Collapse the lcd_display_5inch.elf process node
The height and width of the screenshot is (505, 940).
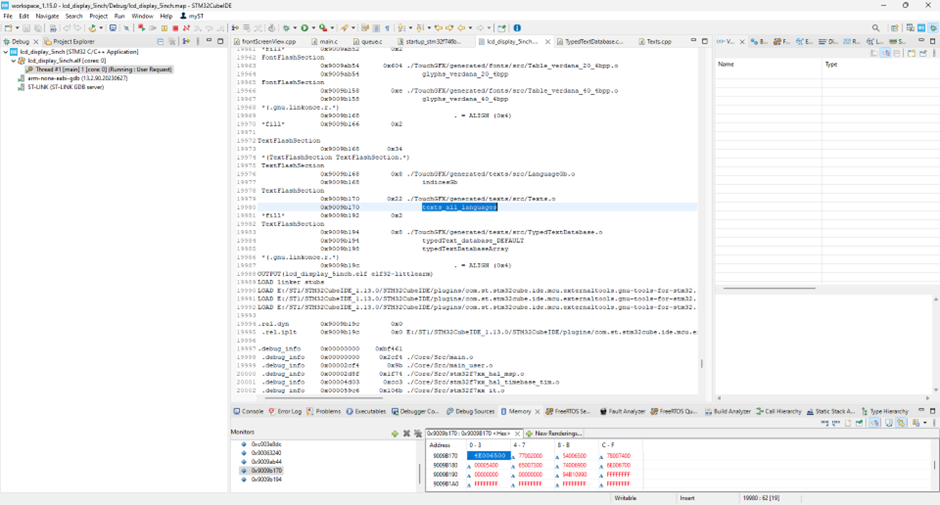(x=14, y=60)
